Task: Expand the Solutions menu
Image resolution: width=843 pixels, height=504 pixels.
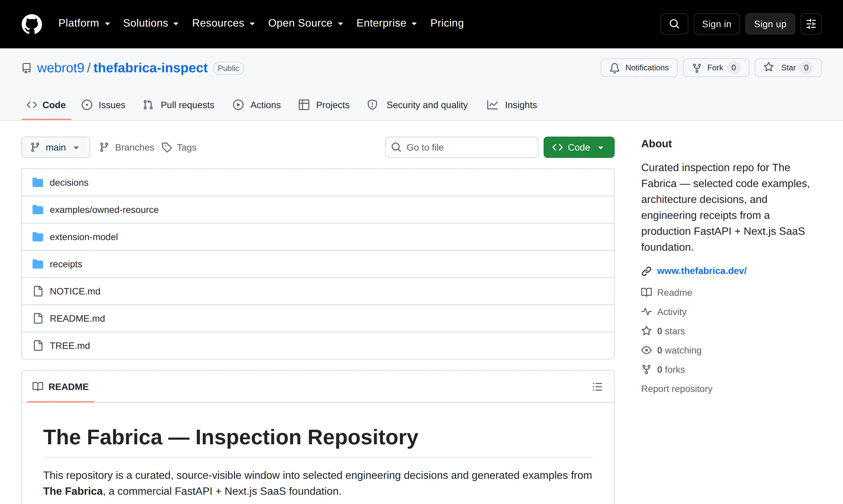Action: pyautogui.click(x=151, y=23)
